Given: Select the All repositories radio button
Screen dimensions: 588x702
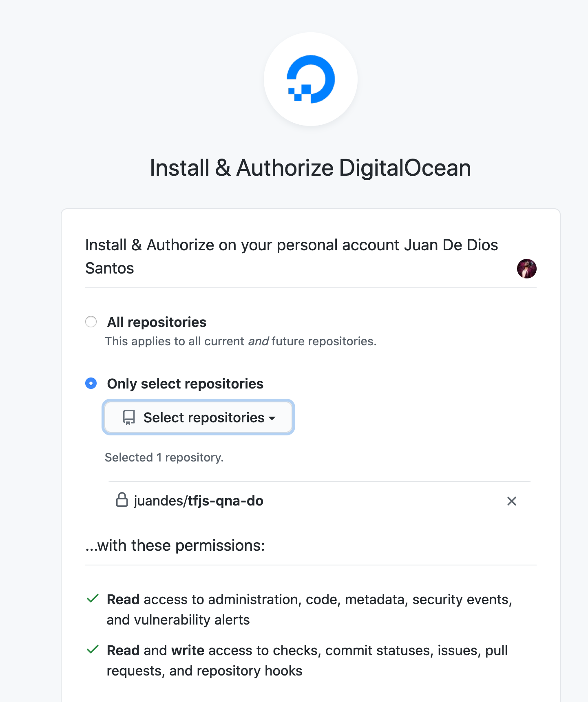Looking at the screenshot, I should (91, 322).
